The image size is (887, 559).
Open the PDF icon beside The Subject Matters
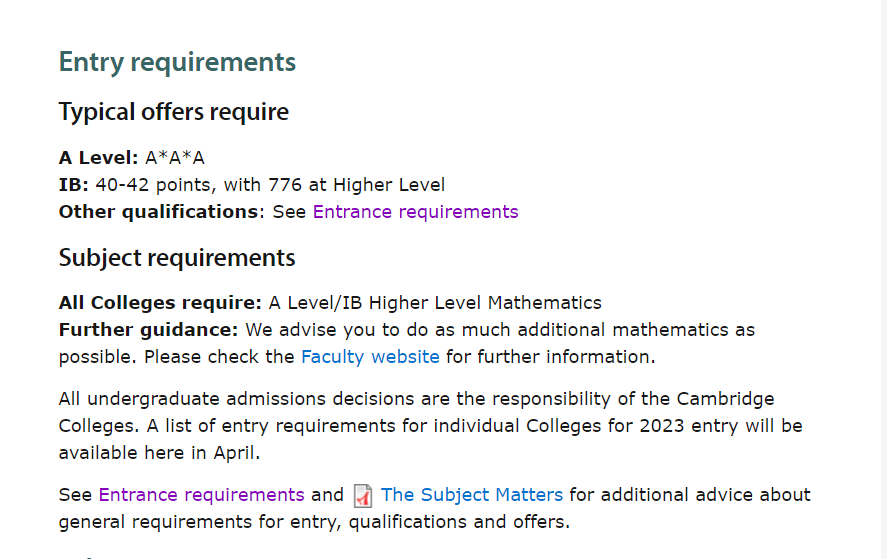click(363, 496)
